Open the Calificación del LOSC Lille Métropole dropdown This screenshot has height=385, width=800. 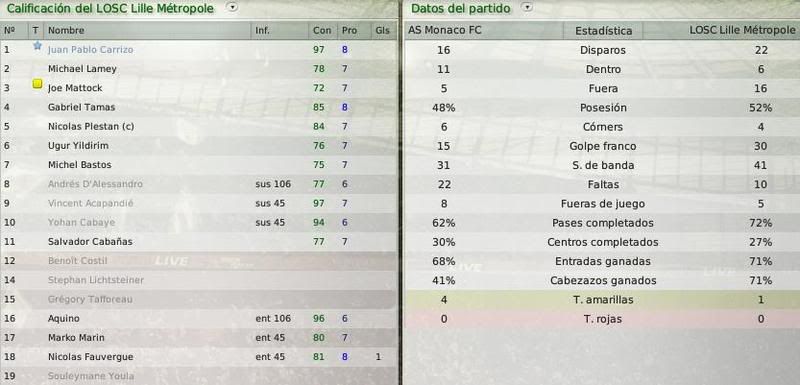(233, 7)
